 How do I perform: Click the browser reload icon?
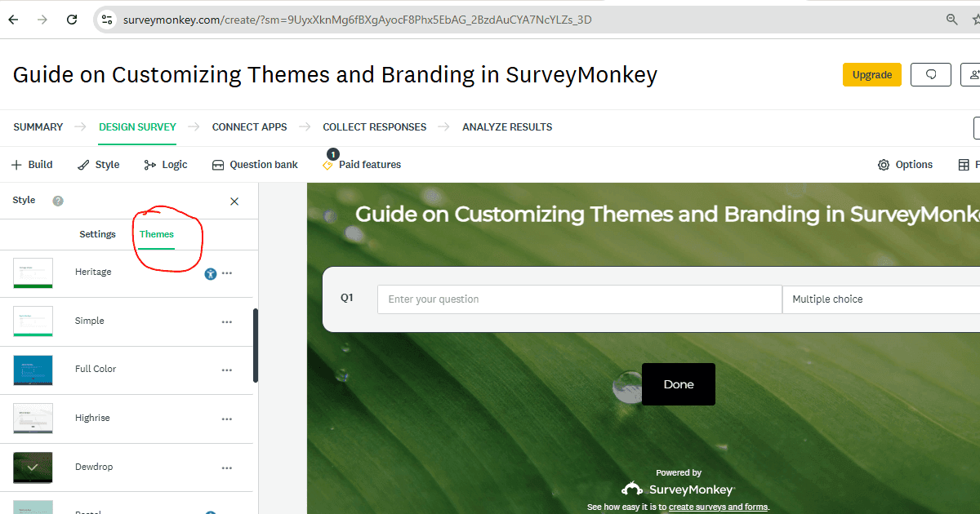[x=73, y=20]
